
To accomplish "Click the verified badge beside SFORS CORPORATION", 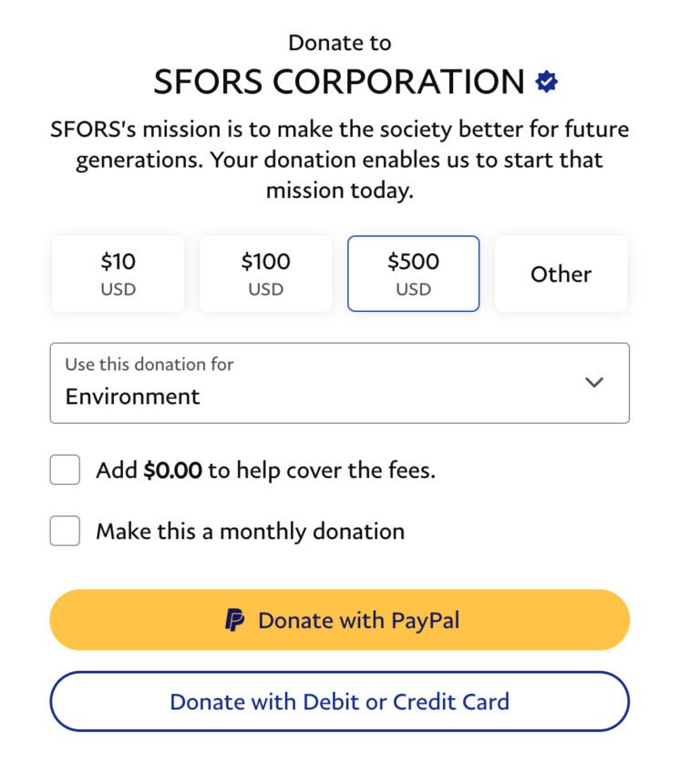I will click(547, 82).
